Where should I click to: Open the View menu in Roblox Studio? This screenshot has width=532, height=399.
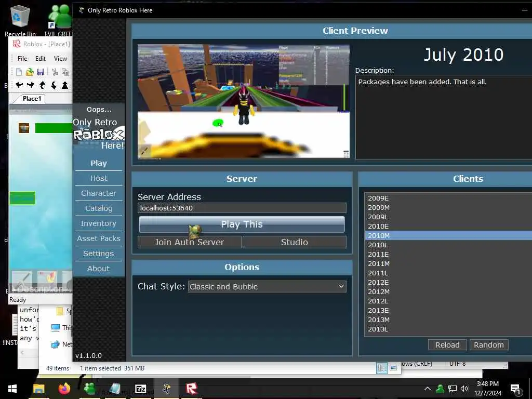pyautogui.click(x=60, y=58)
